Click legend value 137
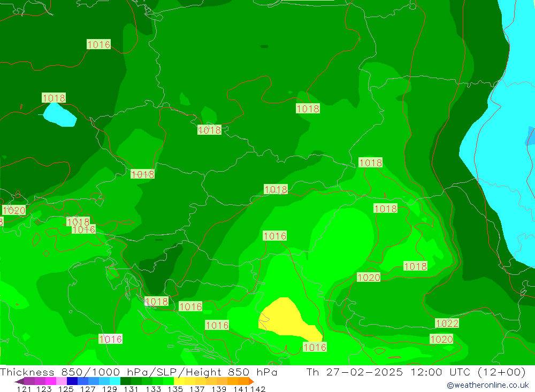This screenshot has width=535, height=392. (197, 389)
